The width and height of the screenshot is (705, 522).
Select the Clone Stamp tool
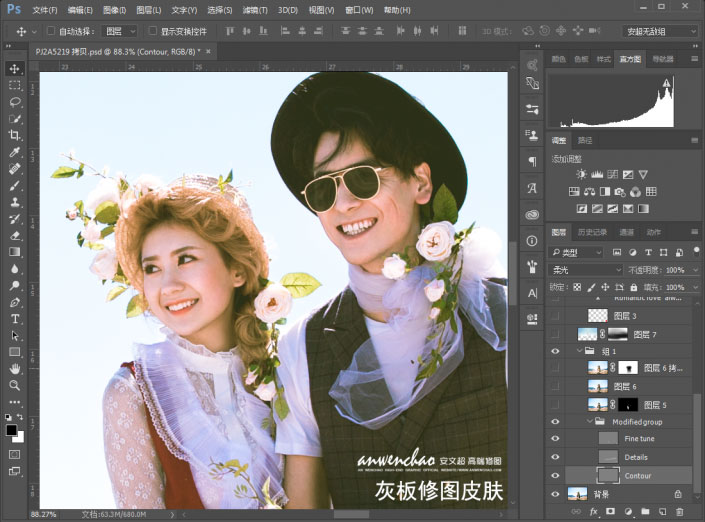point(14,202)
